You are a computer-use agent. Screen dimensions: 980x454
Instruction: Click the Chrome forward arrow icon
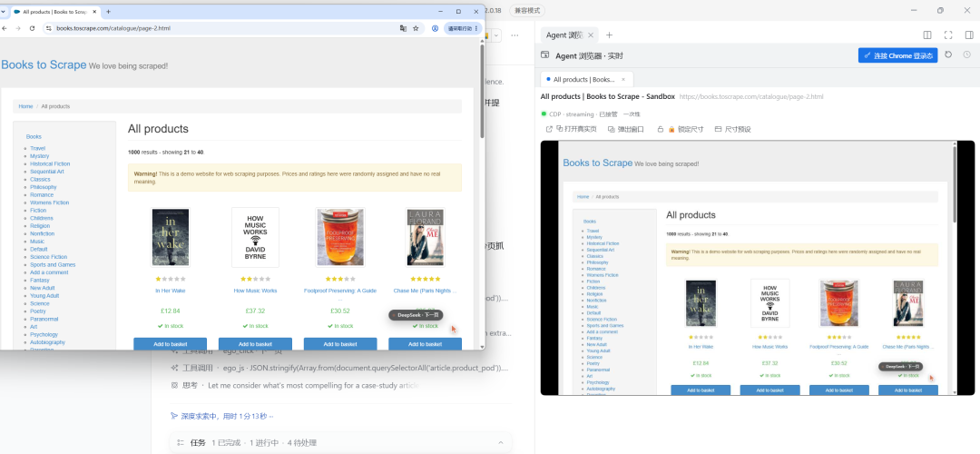point(18,28)
